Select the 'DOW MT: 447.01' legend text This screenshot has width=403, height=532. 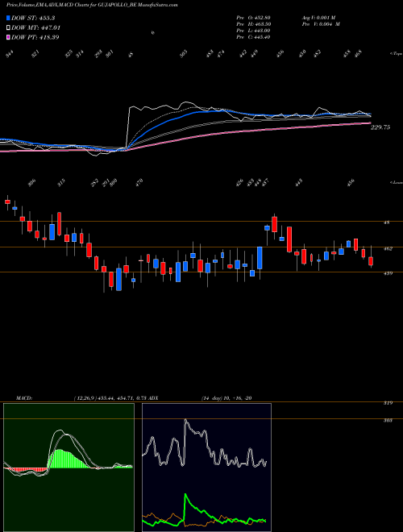[x=36, y=28]
